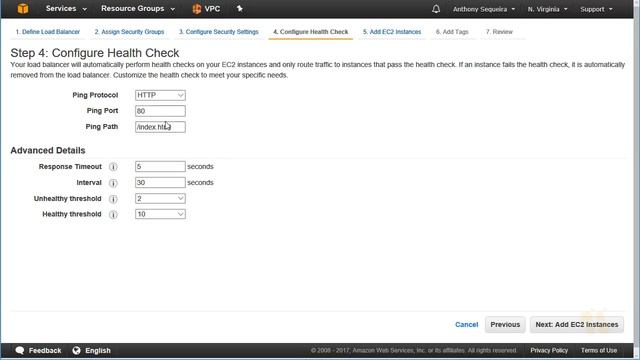Select step 4 Configure Health Check tab
The image size is (640, 360).
click(x=311, y=32)
